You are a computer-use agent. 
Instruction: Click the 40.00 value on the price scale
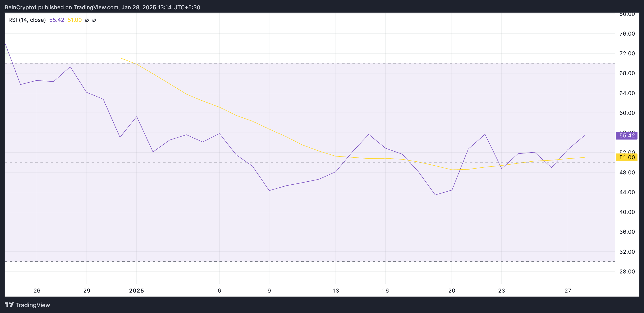pos(627,212)
